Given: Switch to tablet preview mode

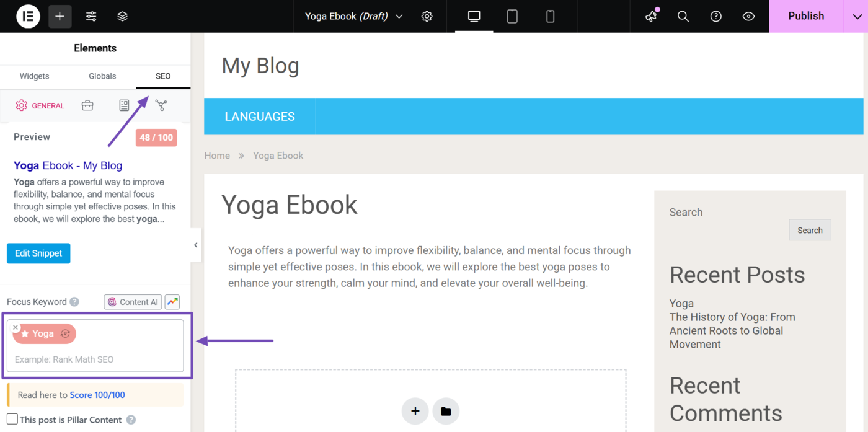Looking at the screenshot, I should tap(512, 16).
